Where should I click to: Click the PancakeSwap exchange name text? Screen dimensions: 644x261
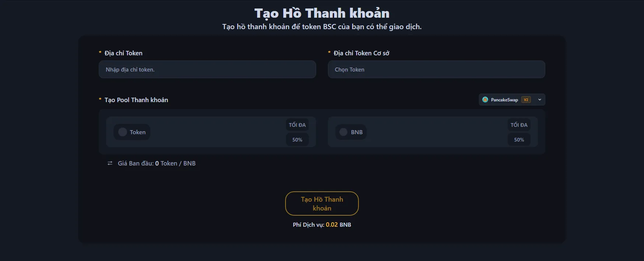pyautogui.click(x=504, y=100)
